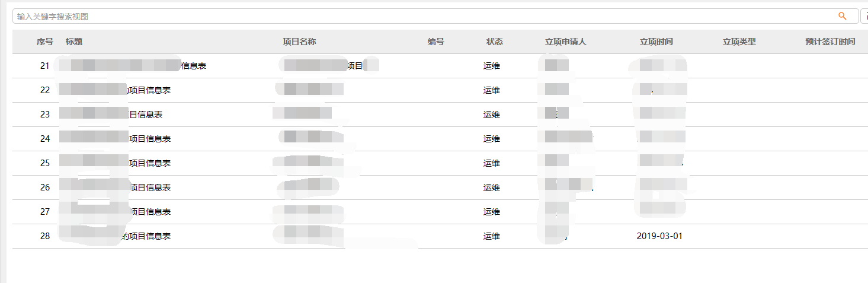Click the partially visible button beside search box

[864, 16]
